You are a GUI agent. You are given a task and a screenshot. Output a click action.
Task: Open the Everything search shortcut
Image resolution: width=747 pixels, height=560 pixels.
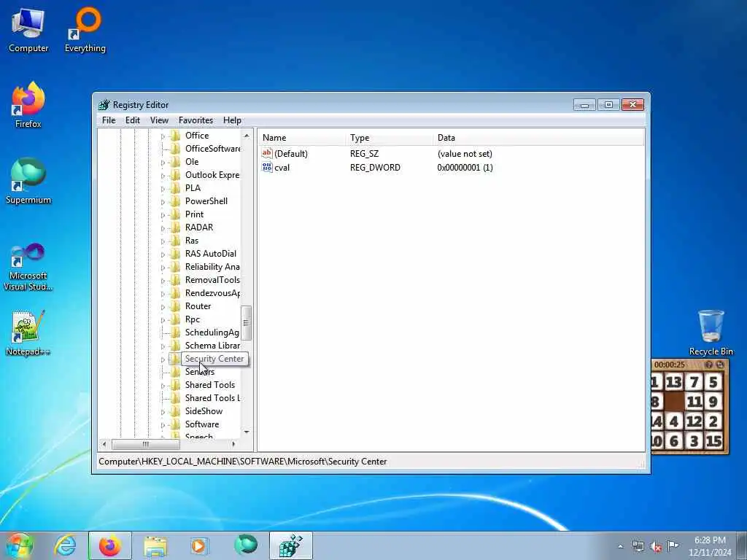click(85, 30)
